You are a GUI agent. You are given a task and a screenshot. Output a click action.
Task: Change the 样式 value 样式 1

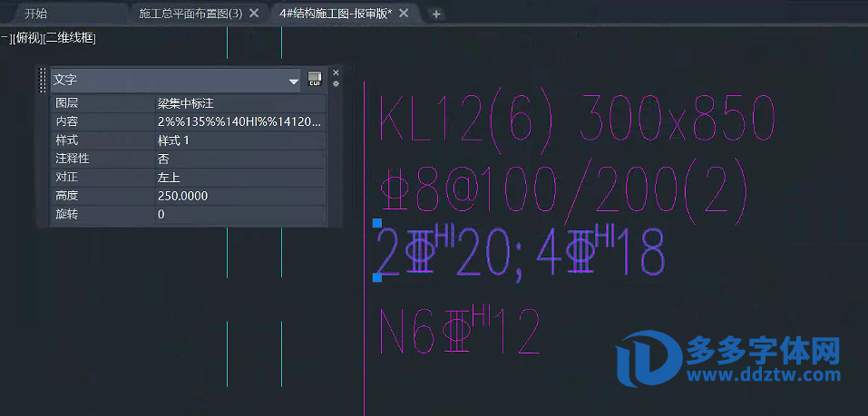coord(239,140)
